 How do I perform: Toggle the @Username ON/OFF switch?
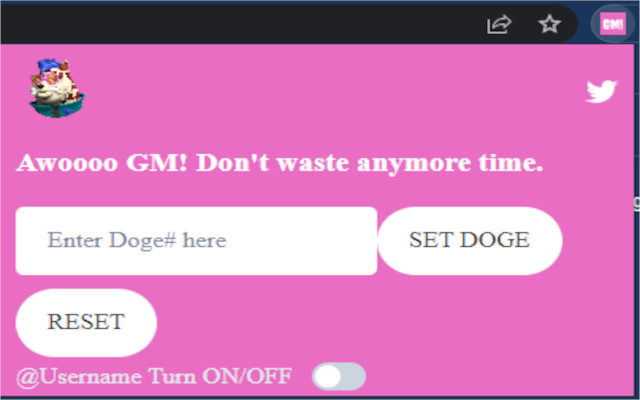[339, 376]
